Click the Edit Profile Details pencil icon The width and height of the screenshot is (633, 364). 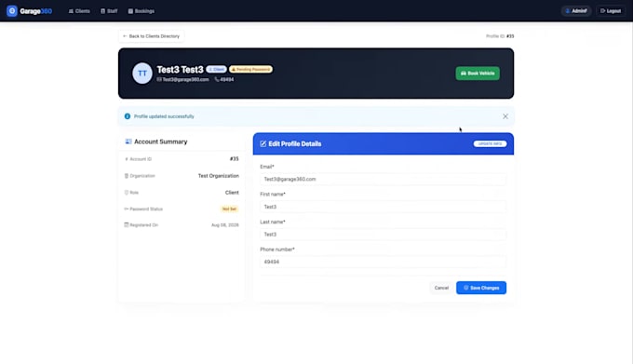(263, 143)
